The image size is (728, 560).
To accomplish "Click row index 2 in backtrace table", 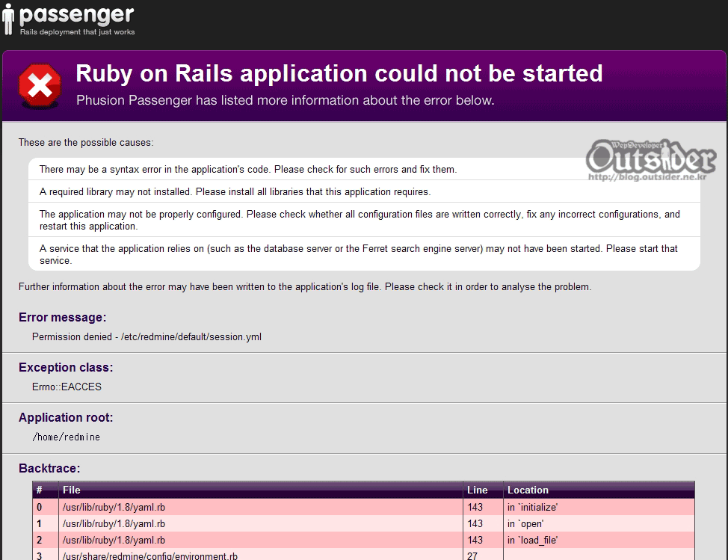I will tap(40, 540).
